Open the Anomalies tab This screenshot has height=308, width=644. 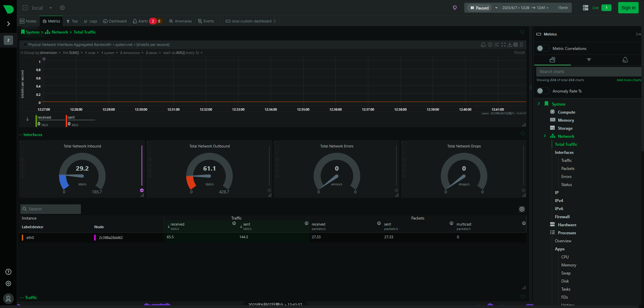pyautogui.click(x=180, y=21)
